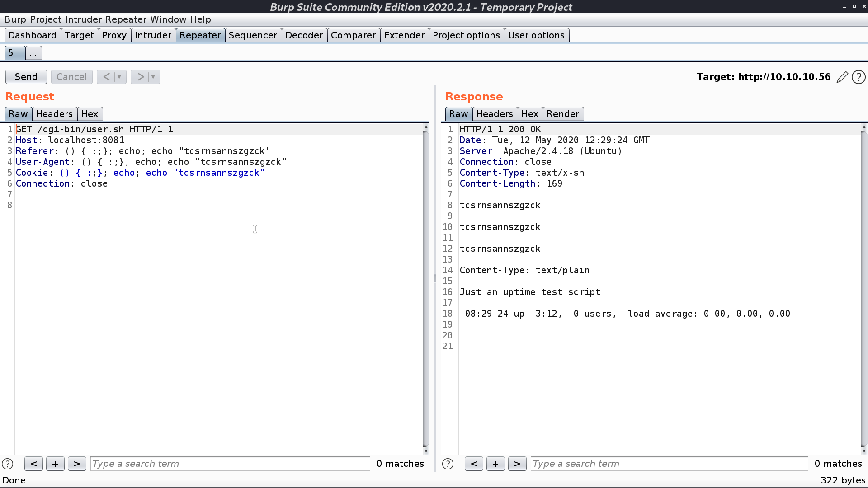
Task: Switch to the Proxy tab
Action: [114, 35]
